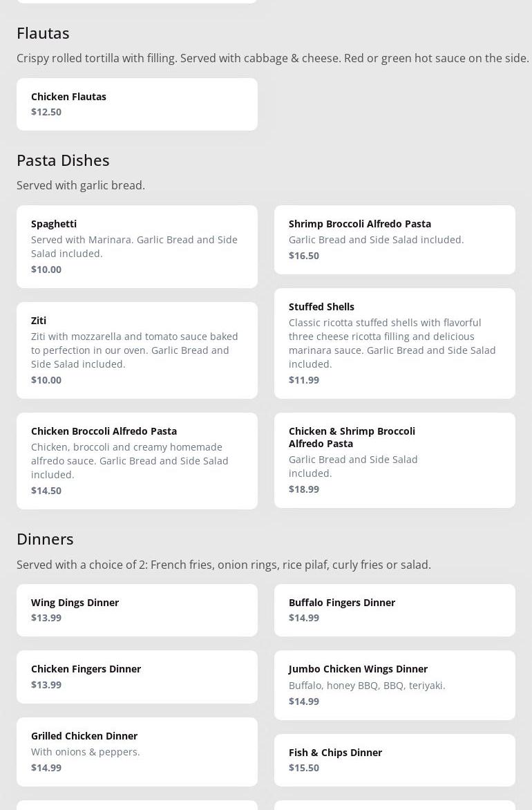Open the Chicken Flautas item

[x=137, y=104]
